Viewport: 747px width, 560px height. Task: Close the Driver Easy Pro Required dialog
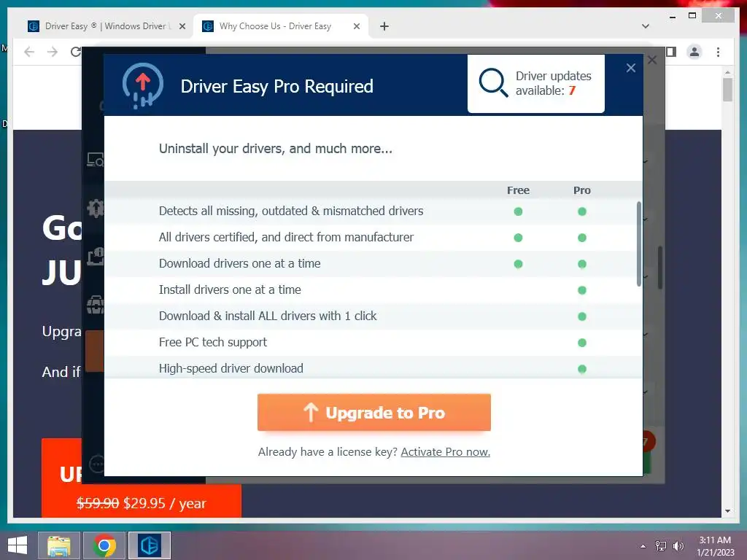631,68
